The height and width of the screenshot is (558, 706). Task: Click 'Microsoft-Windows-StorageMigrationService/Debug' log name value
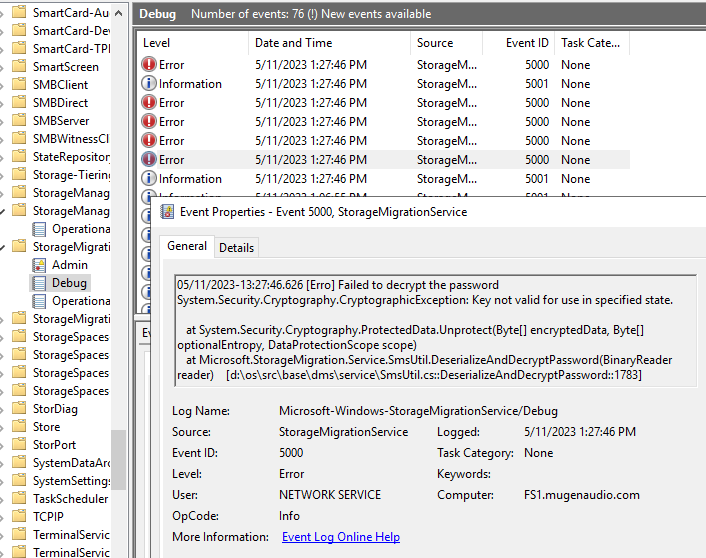[418, 411]
